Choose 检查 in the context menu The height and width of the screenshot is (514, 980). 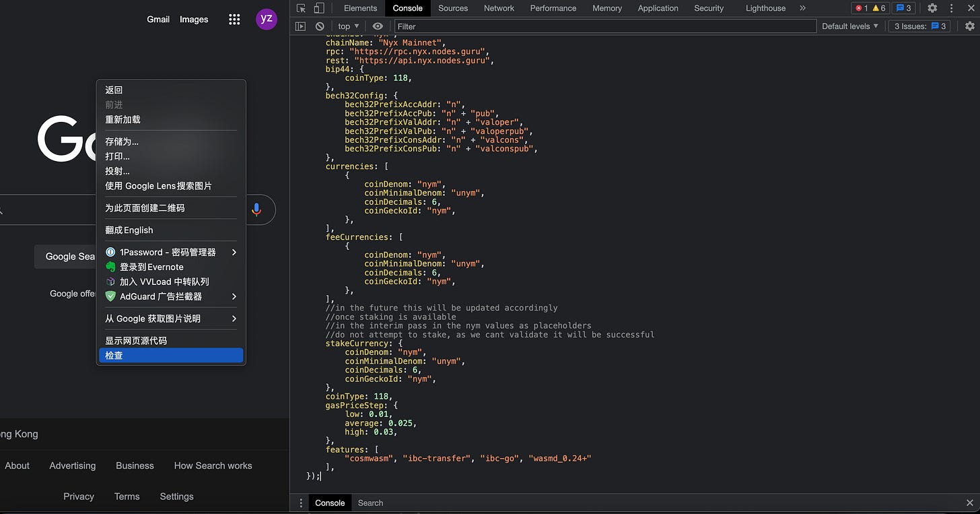pos(170,356)
